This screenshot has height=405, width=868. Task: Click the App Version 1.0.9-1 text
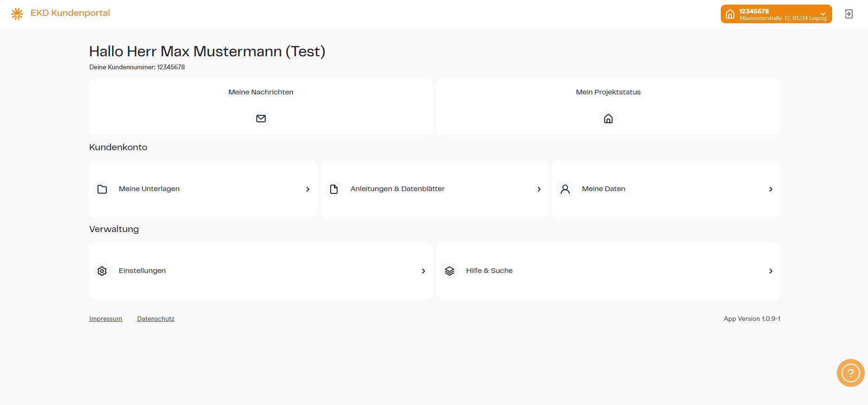pos(752,319)
